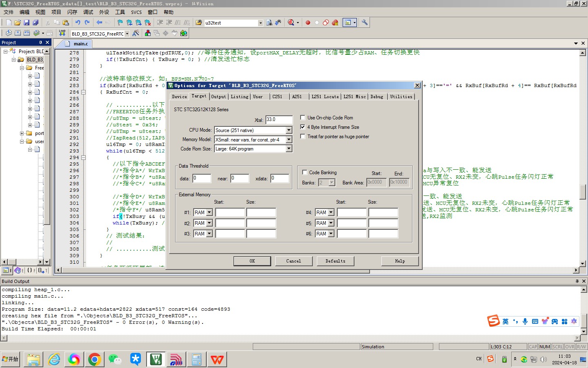The height and width of the screenshot is (368, 588).
Task: Open External Memory #3 type dropdown
Action: click(209, 233)
